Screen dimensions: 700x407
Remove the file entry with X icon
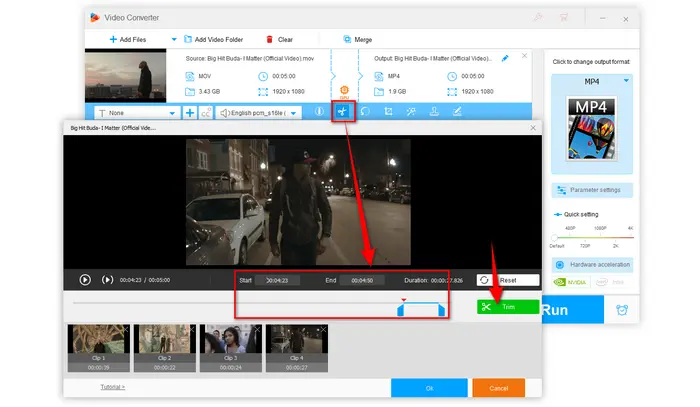525,56
